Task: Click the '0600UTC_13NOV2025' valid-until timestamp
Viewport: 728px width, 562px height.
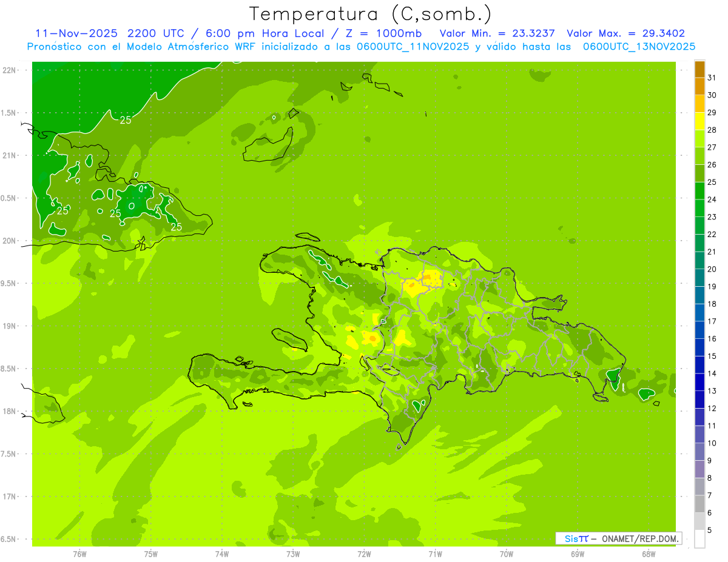Action: (x=639, y=47)
